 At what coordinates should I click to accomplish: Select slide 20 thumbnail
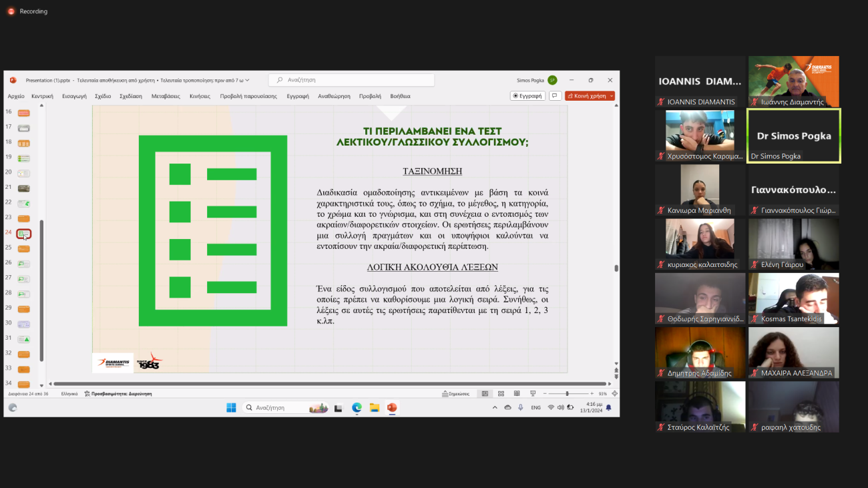click(23, 173)
